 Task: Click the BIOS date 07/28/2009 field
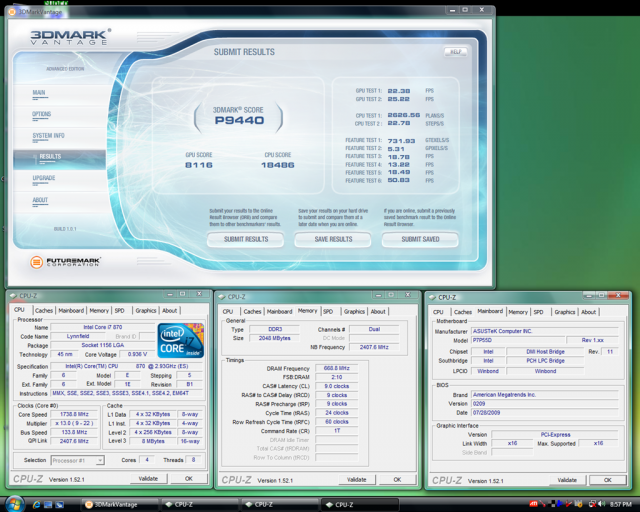tap(545, 413)
